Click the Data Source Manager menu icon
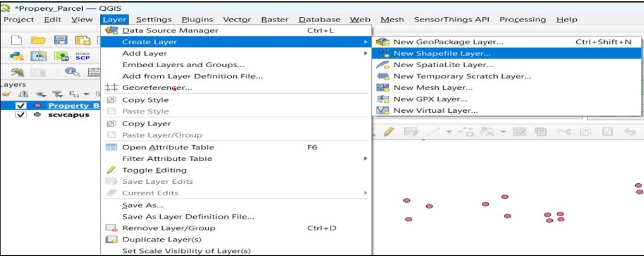This screenshot has width=644, height=258. (111, 30)
